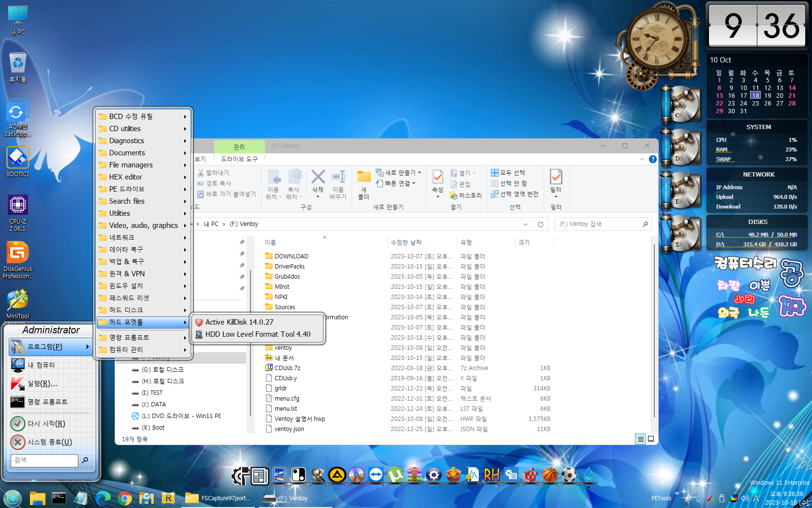Click the basketball icon in dock
812x508 pixels.
tap(550, 475)
